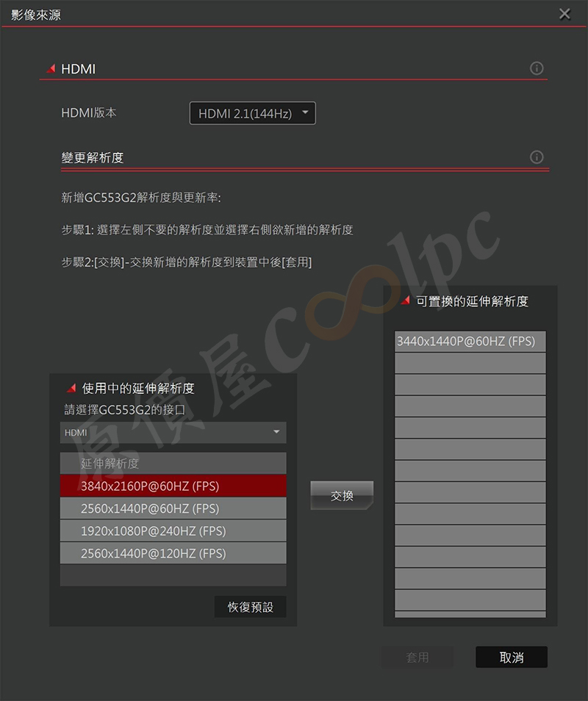Click the 交換 swap button
Viewport: 588px width, 701px height.
342,495
